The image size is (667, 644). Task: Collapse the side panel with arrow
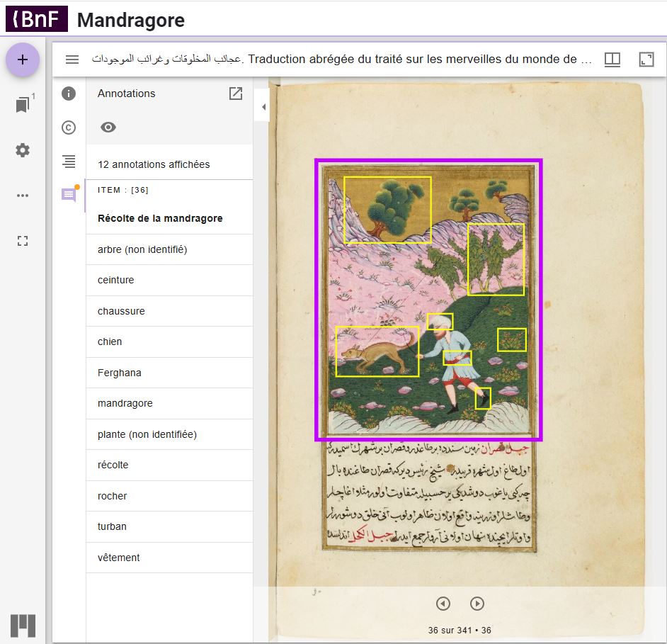263,107
